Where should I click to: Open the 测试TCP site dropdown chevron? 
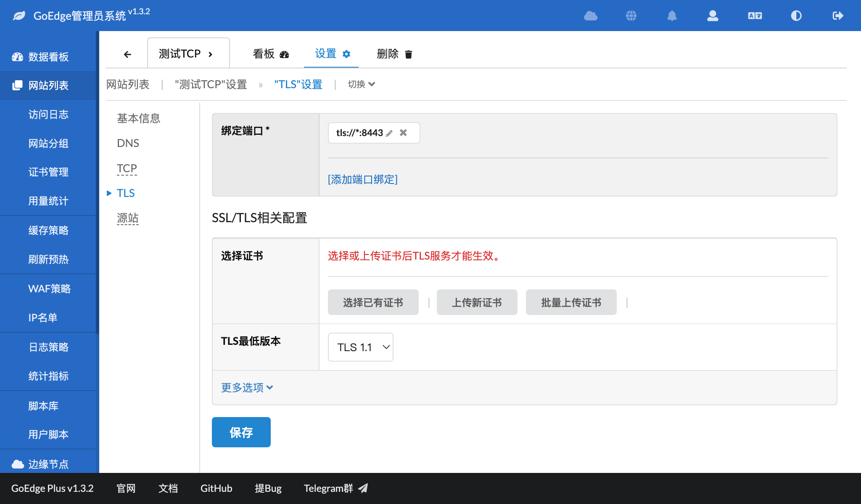tap(211, 54)
